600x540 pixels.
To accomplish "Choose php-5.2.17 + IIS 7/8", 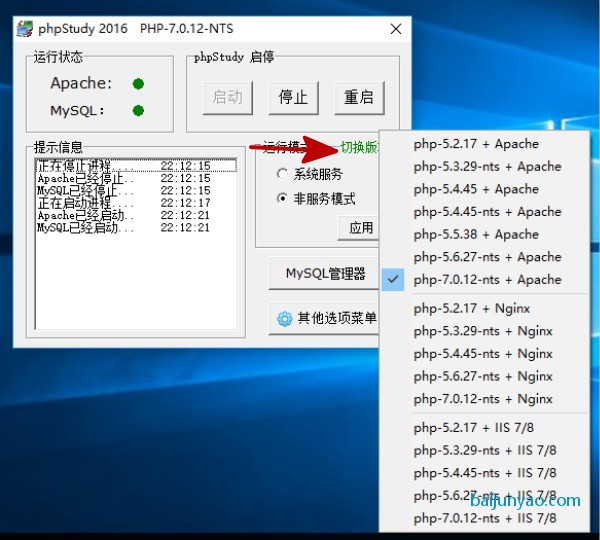I will tap(484, 427).
